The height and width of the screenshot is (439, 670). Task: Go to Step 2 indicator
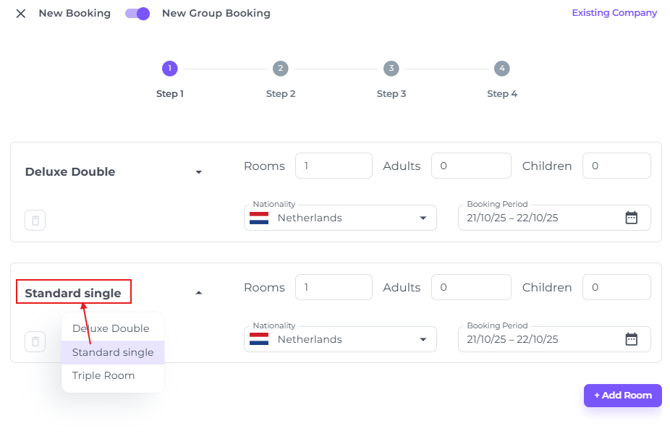[280, 69]
